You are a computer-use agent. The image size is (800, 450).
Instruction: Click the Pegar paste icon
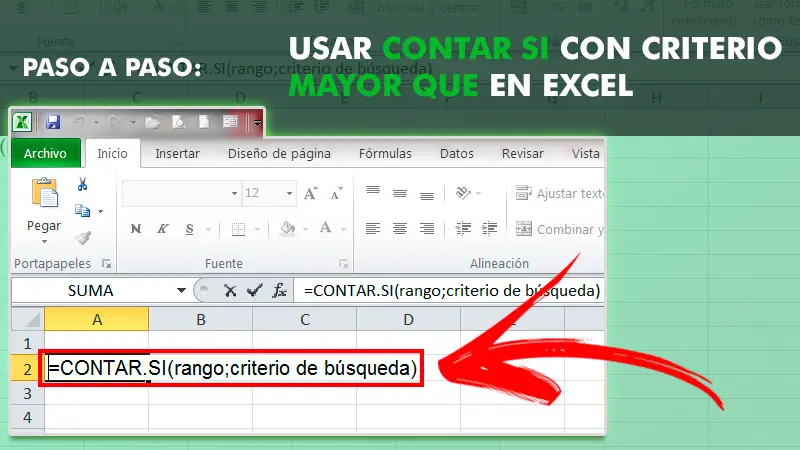click(44, 192)
